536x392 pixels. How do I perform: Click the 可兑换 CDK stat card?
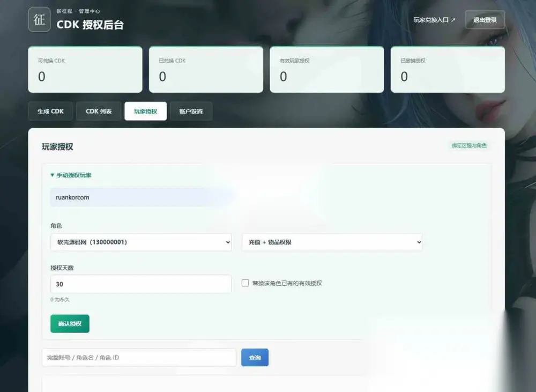point(85,69)
